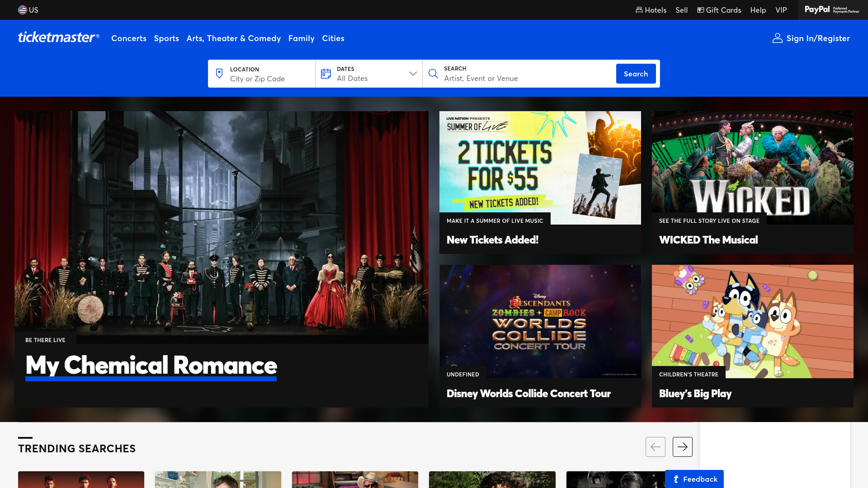This screenshot has width=868, height=488.
Task: Open the US country selector flag
Action: click(x=22, y=10)
